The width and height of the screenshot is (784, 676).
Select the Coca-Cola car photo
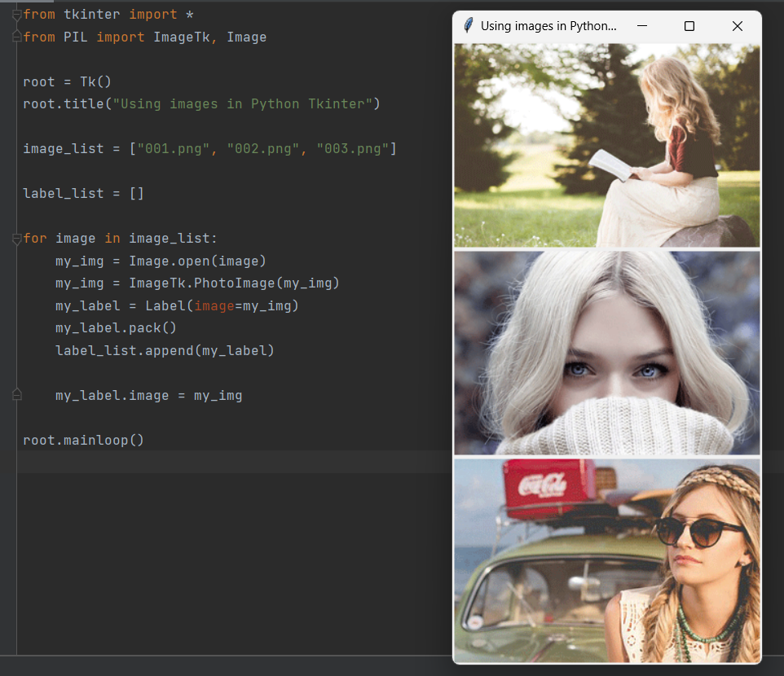[606, 560]
